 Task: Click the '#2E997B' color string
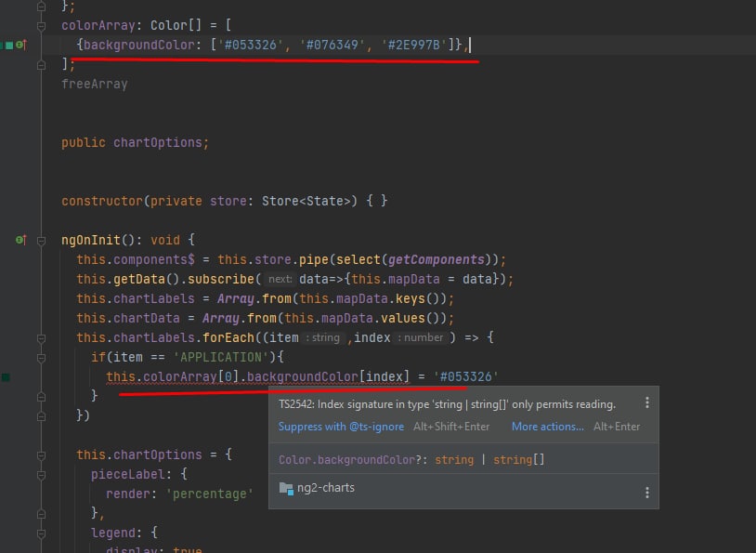click(413, 45)
